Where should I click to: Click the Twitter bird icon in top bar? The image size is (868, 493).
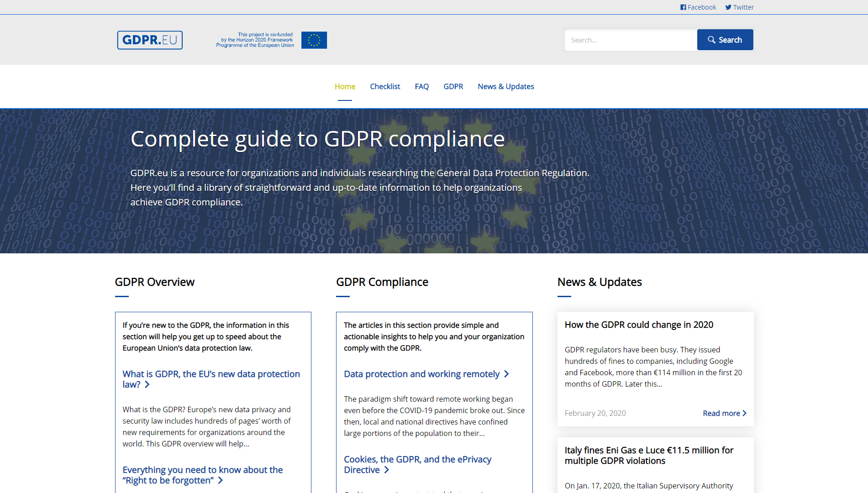728,7
